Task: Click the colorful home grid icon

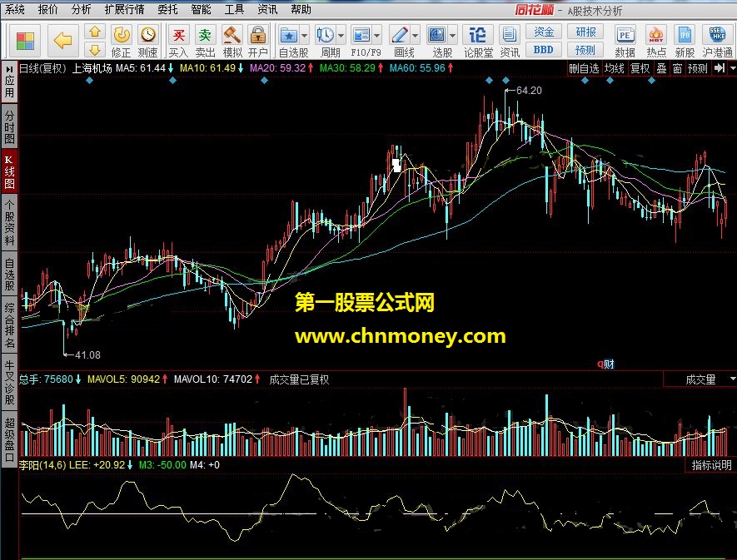Action: [x=25, y=41]
